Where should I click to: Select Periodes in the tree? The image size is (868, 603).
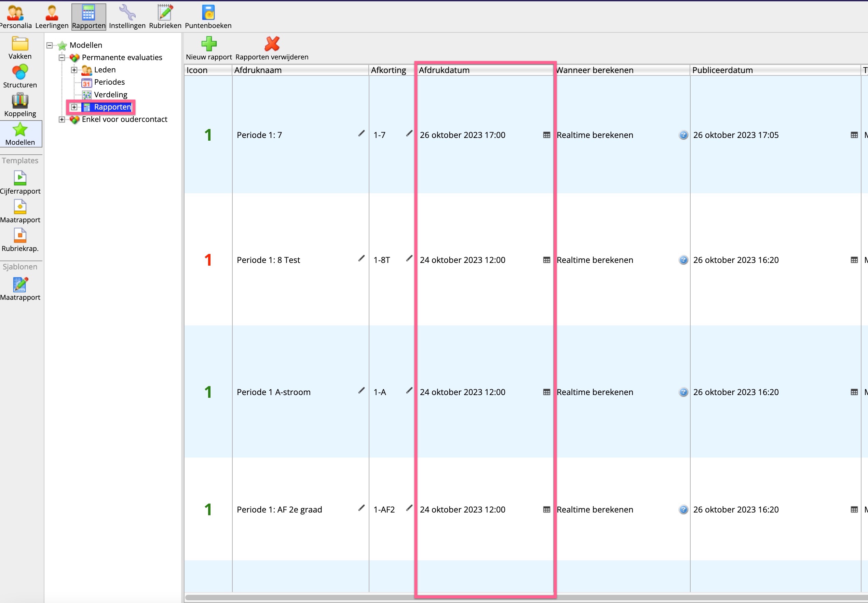109,82
